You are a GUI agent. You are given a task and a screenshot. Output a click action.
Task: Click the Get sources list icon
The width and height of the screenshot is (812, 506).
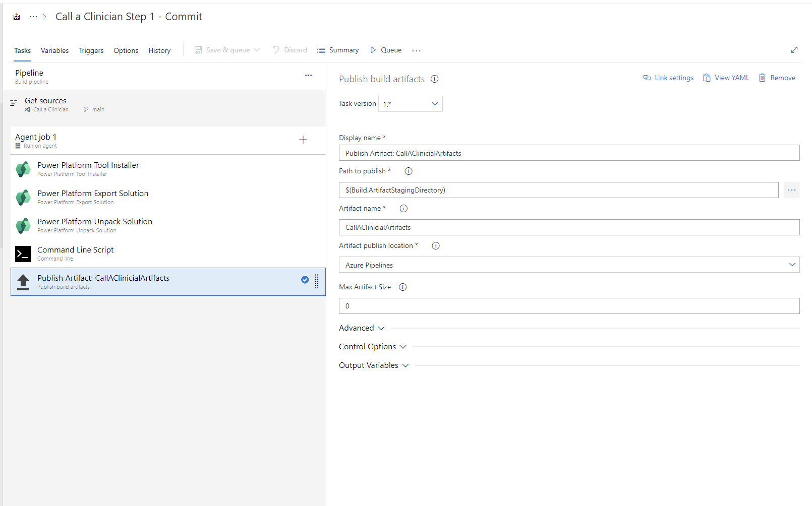[x=14, y=102]
